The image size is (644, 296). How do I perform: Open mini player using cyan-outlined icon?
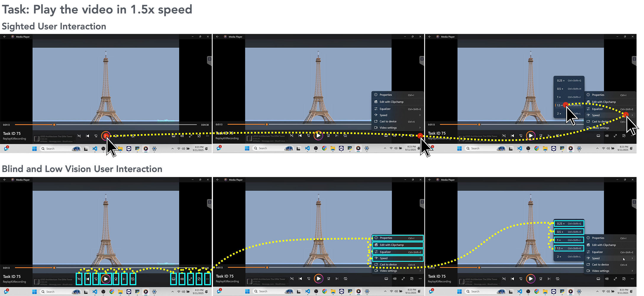click(x=199, y=279)
